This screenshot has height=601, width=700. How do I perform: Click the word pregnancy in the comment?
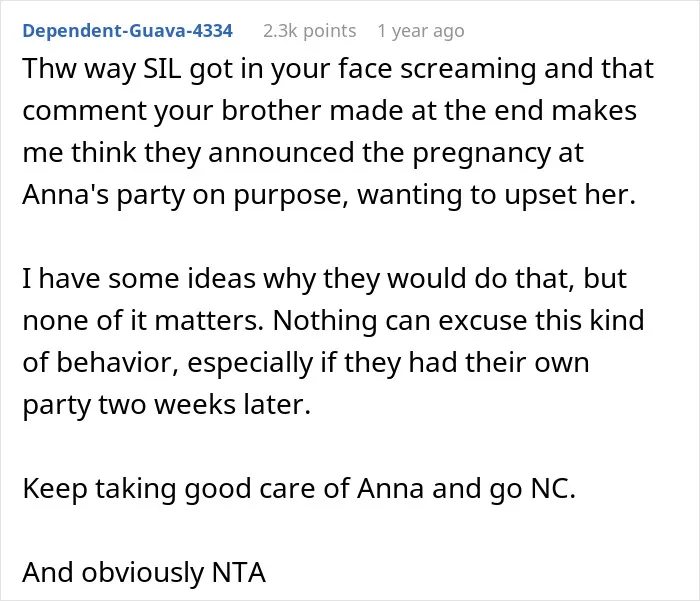[481, 153]
